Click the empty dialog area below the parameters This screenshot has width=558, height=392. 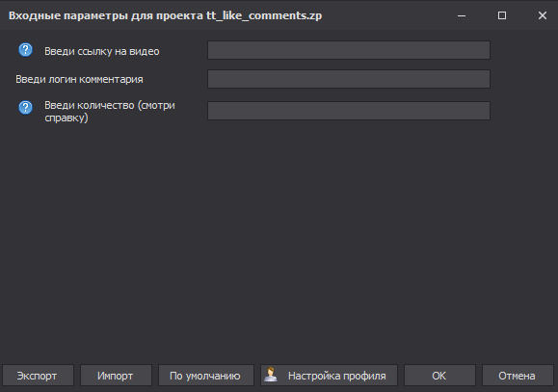point(279,242)
